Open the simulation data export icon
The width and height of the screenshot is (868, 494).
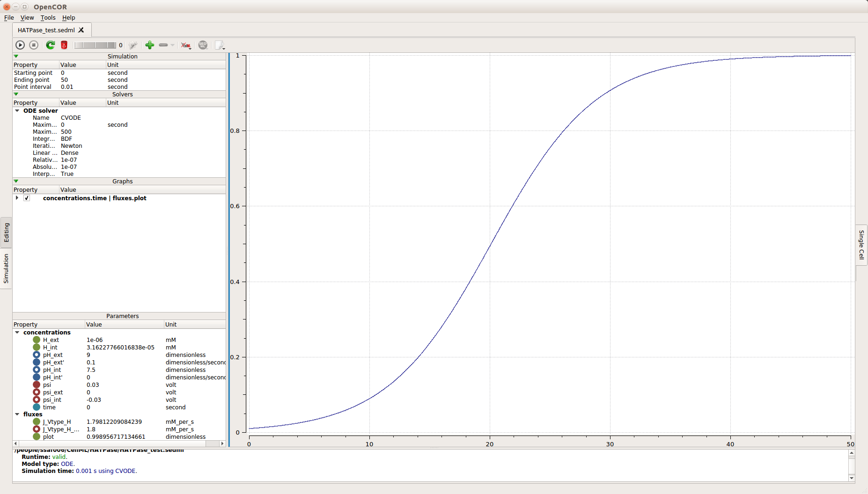click(220, 45)
